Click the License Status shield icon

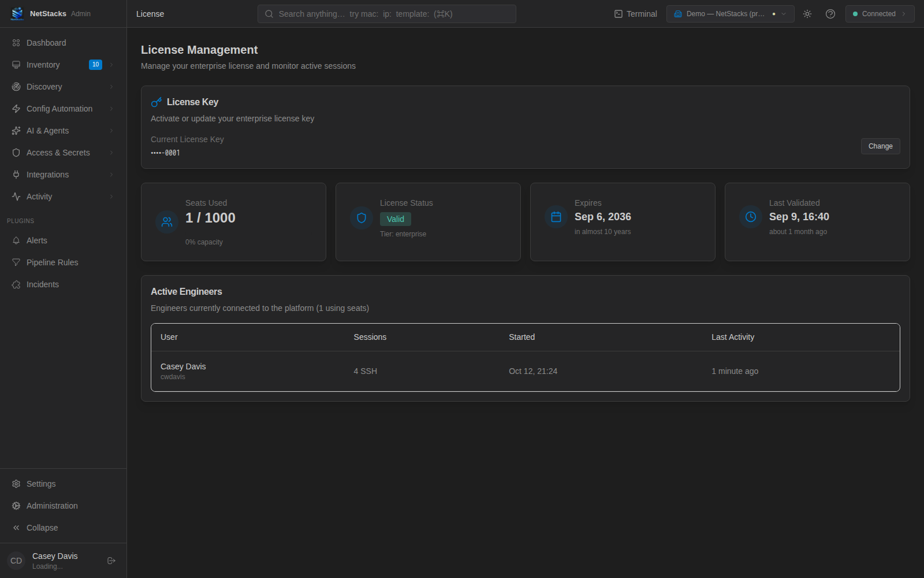pyautogui.click(x=362, y=218)
